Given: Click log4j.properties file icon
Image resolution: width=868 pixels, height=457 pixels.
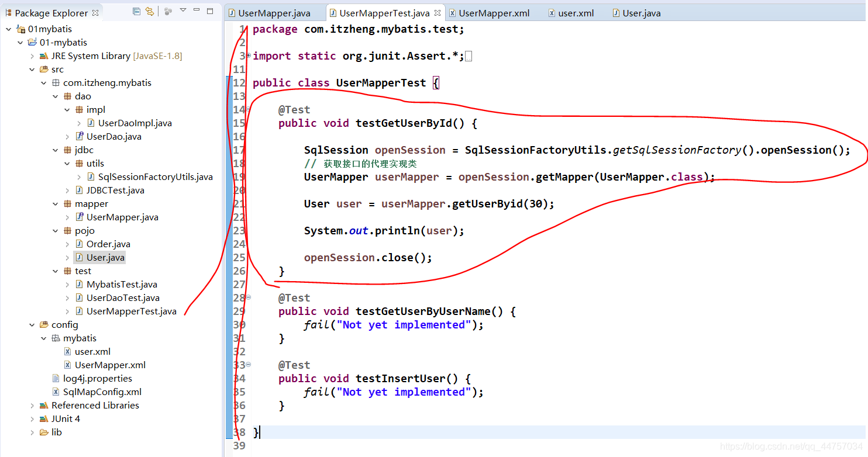Looking at the screenshot, I should coord(56,379).
